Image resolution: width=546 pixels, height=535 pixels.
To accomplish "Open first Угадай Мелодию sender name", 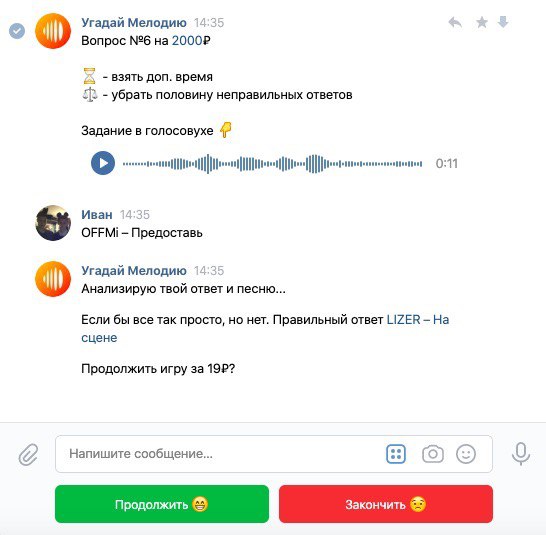I will [134, 23].
